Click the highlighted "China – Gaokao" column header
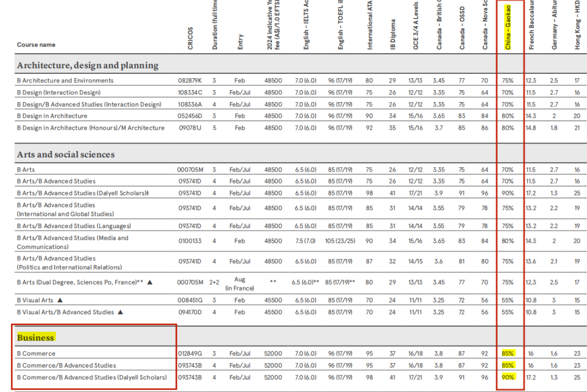This screenshot has width=587, height=392. [508, 27]
